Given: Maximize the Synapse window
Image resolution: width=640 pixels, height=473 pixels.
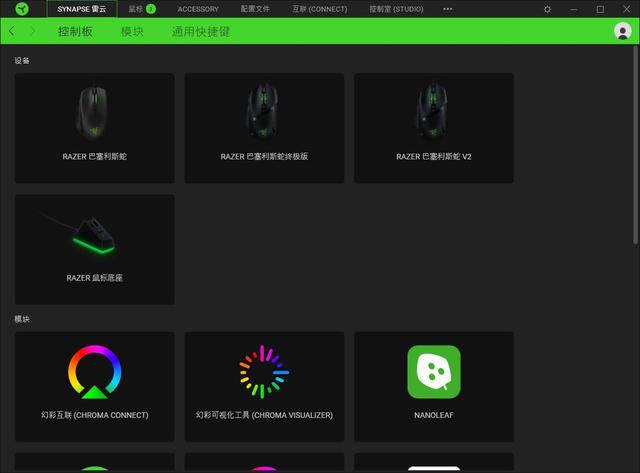Looking at the screenshot, I should [x=600, y=9].
